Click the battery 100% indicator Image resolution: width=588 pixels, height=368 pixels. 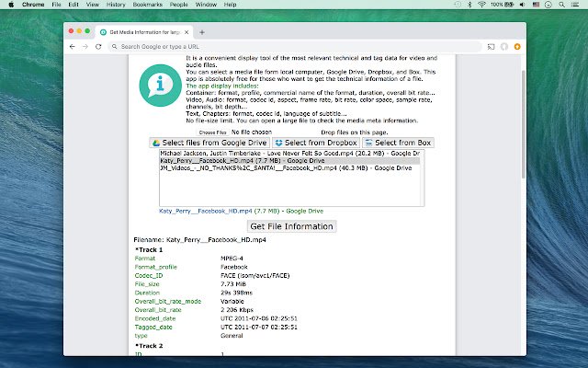(x=503, y=5)
